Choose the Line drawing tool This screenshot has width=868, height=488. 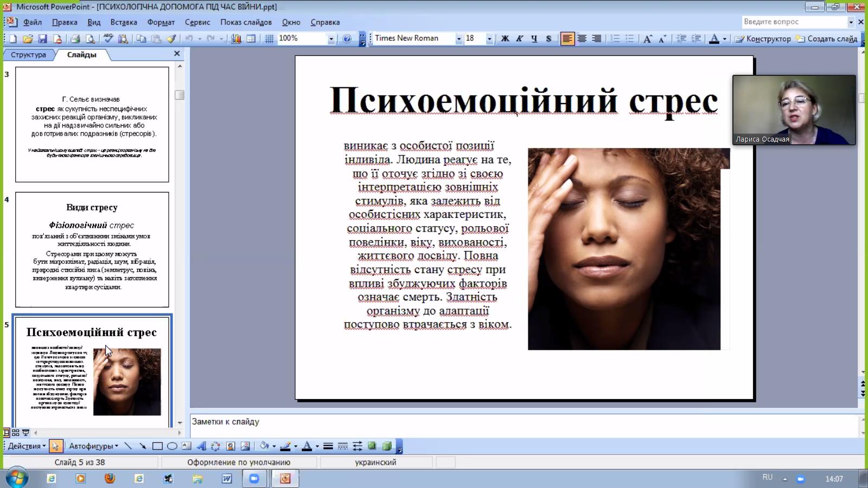[128, 446]
